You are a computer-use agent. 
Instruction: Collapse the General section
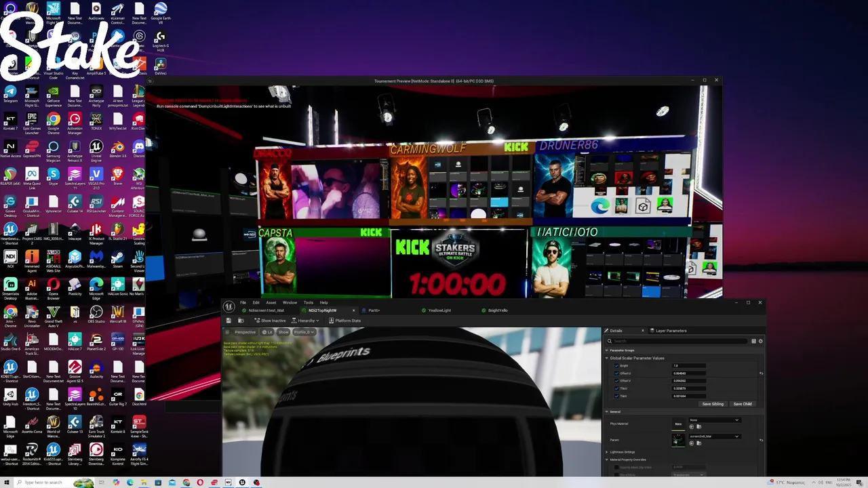tap(607, 411)
